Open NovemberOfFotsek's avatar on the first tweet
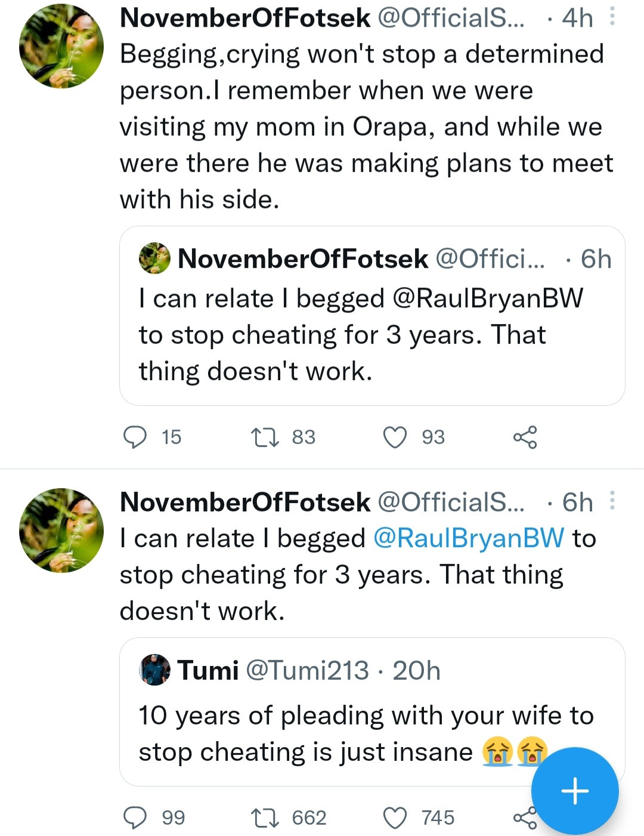 point(61,47)
